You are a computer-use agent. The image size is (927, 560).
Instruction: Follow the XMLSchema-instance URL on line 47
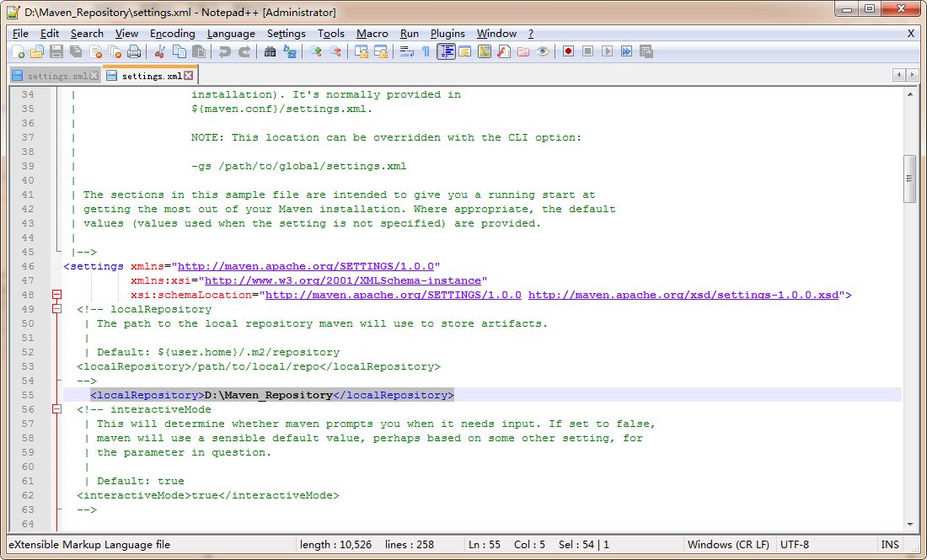coord(343,280)
